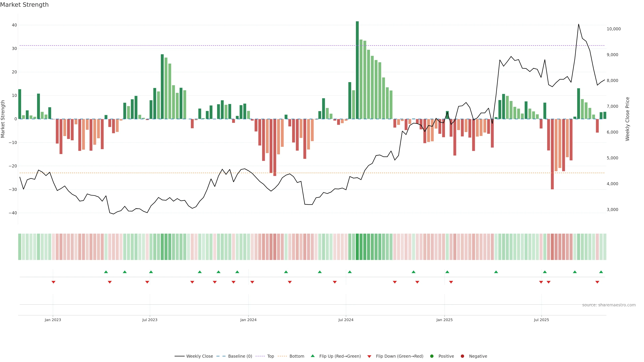Click the Jan 2023 x-axis label
644x362 pixels.
[53, 320]
